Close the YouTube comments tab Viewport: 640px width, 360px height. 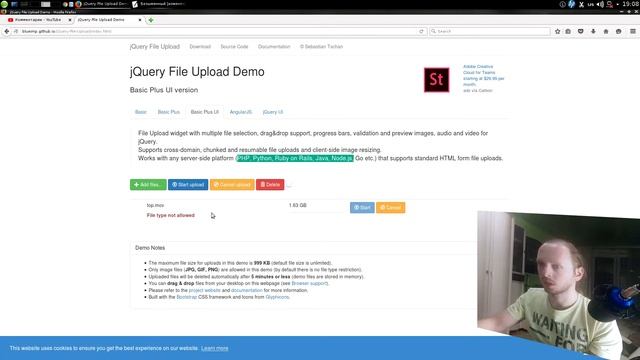tap(70, 20)
